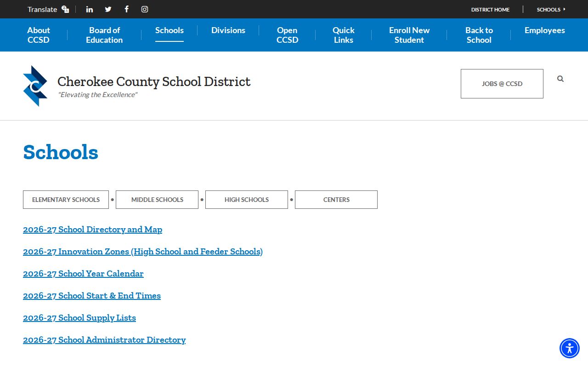Click the Elementary Schools button
This screenshot has width=588, height=368.
pos(66,200)
